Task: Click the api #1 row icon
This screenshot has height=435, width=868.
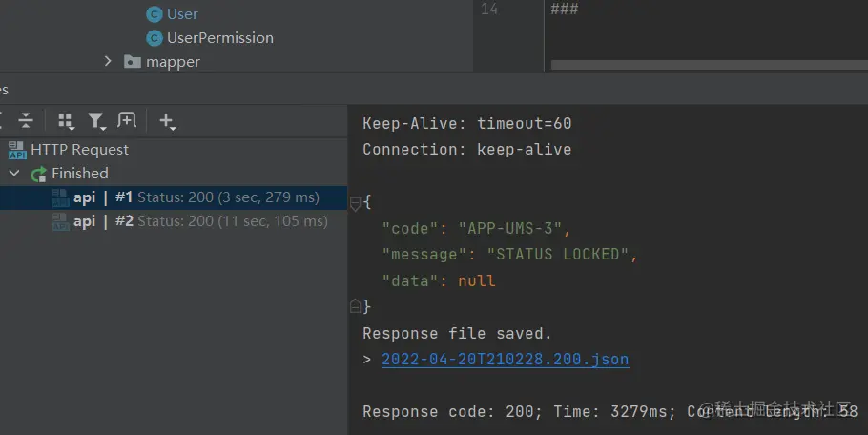Action: coord(60,198)
